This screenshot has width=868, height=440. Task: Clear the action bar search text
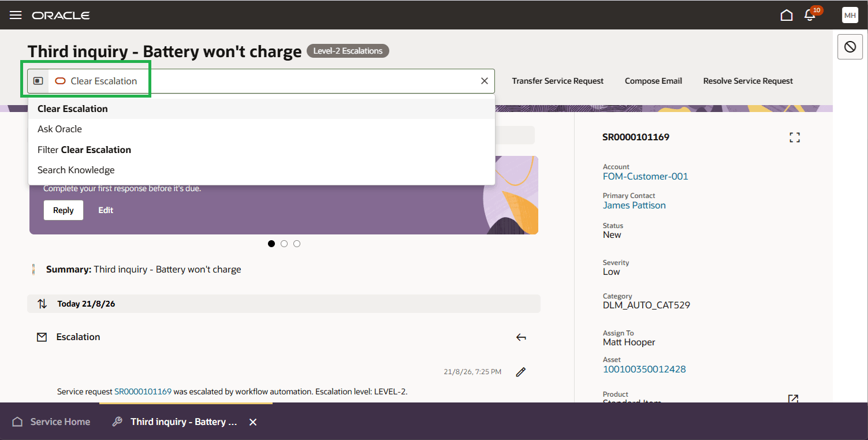(x=485, y=81)
